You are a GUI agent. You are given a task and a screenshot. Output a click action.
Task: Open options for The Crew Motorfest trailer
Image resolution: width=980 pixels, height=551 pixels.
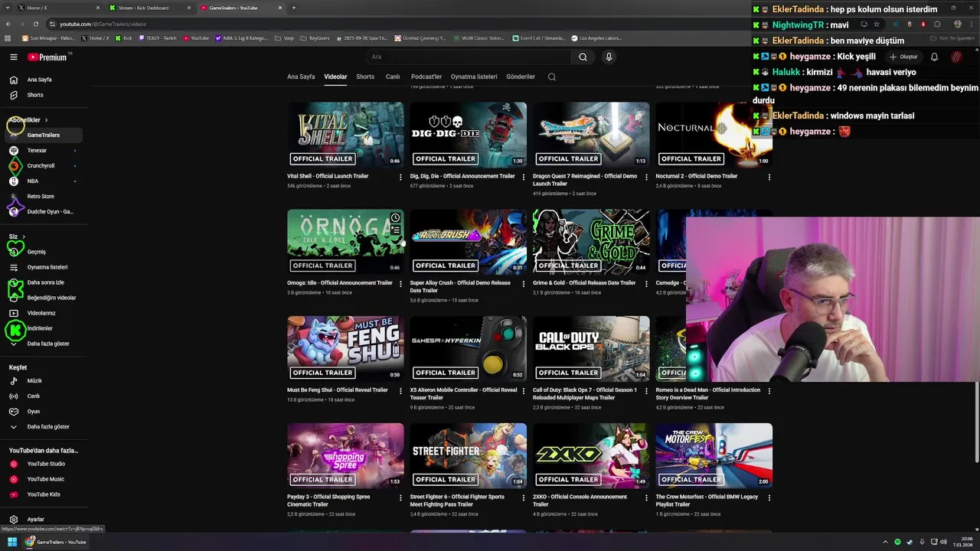[x=769, y=498]
